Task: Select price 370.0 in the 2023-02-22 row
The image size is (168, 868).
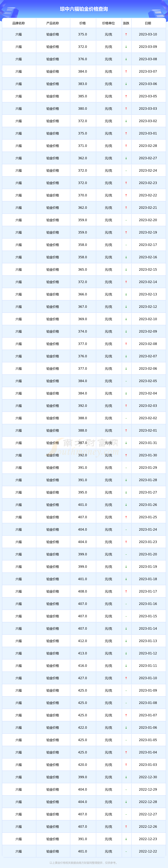Action: [x=82, y=195]
